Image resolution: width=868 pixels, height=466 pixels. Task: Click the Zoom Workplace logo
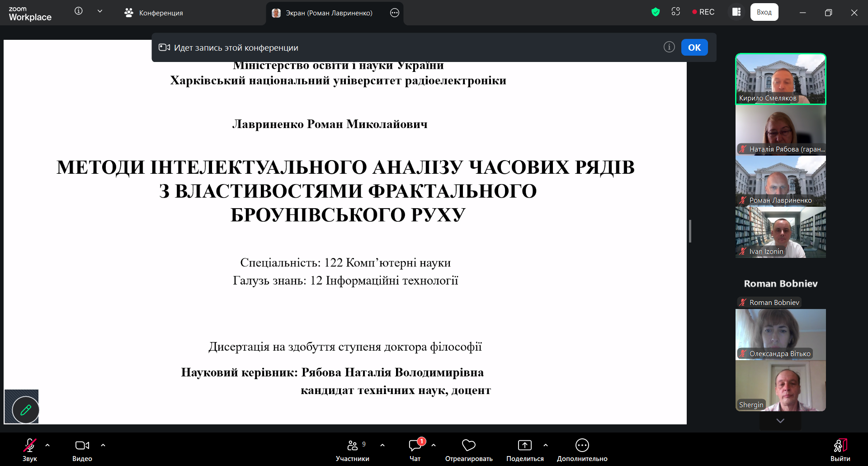(30, 14)
